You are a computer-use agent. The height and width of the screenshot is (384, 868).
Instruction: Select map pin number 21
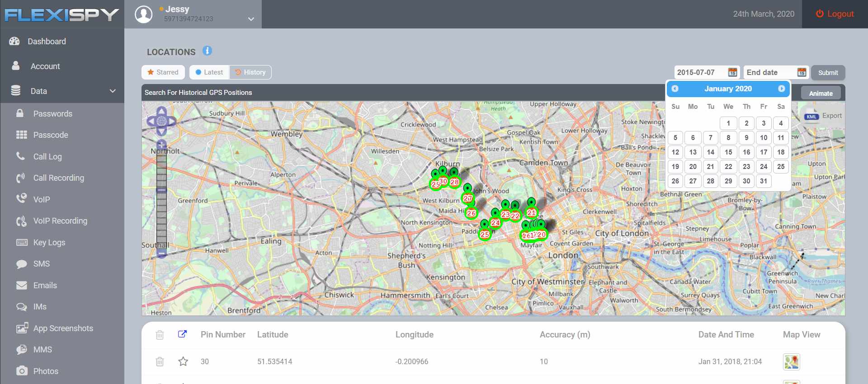pos(531,212)
